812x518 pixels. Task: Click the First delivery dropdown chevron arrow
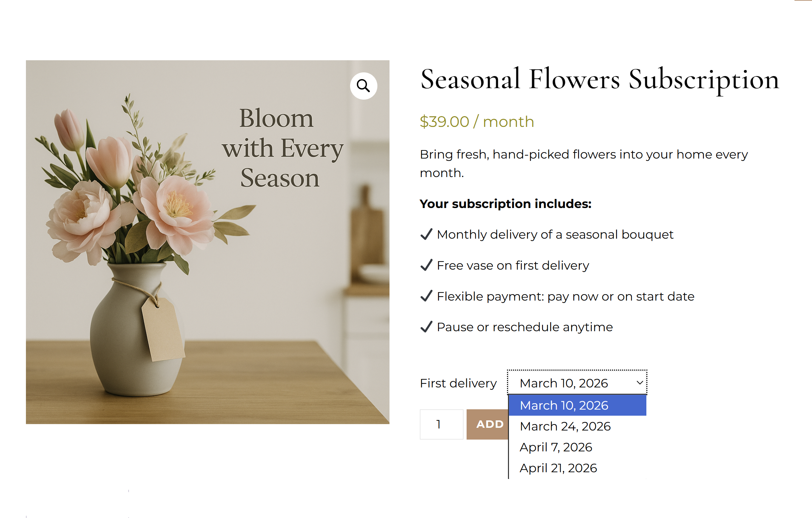639,383
